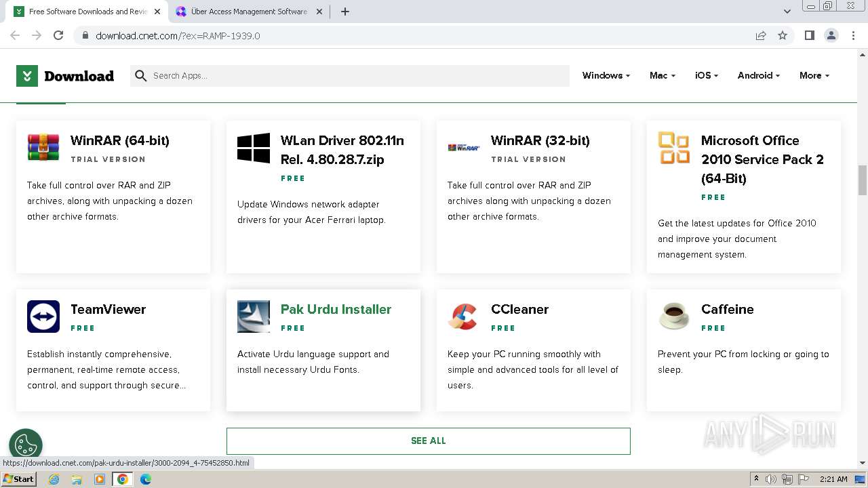This screenshot has height=488, width=868.
Task: Open new tab with plus button
Action: (345, 12)
